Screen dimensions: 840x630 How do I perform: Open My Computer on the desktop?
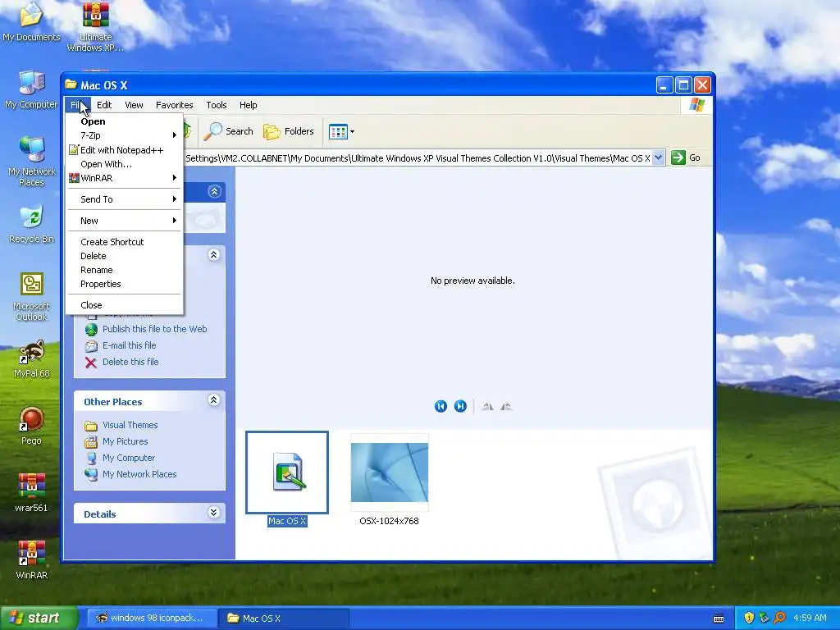[31, 89]
